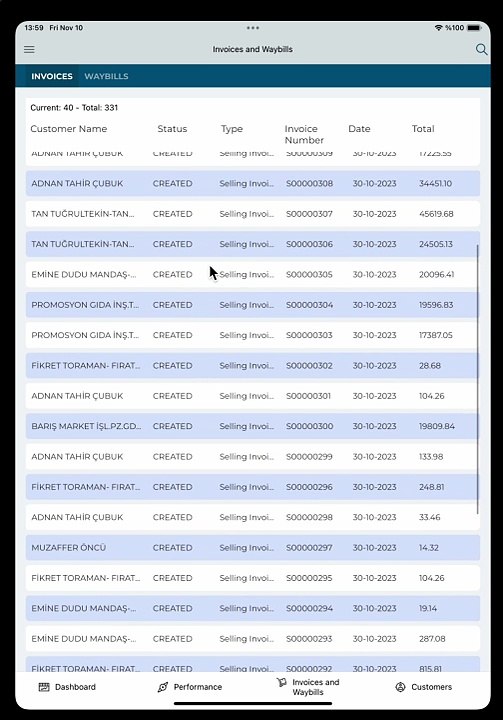The width and height of the screenshot is (503, 720).
Task: Open the hamburger menu icon
Action: coord(29,49)
